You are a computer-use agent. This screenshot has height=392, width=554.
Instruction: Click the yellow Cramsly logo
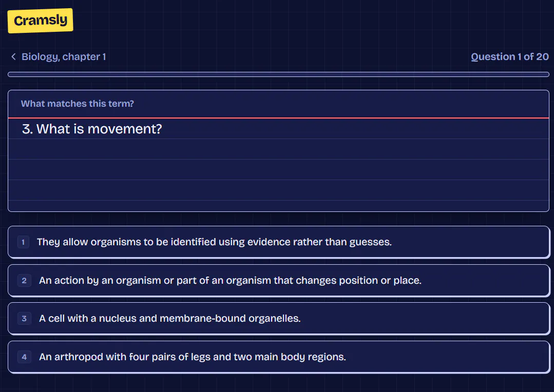tap(40, 21)
